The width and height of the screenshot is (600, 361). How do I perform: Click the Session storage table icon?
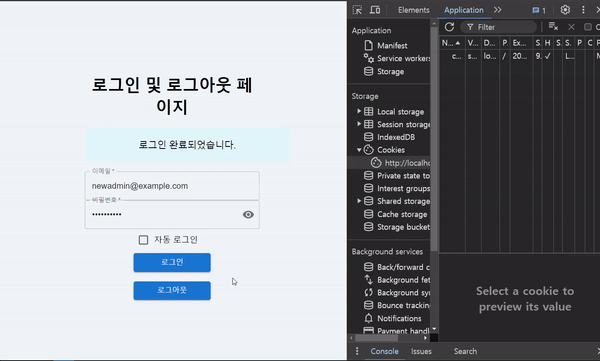click(368, 124)
